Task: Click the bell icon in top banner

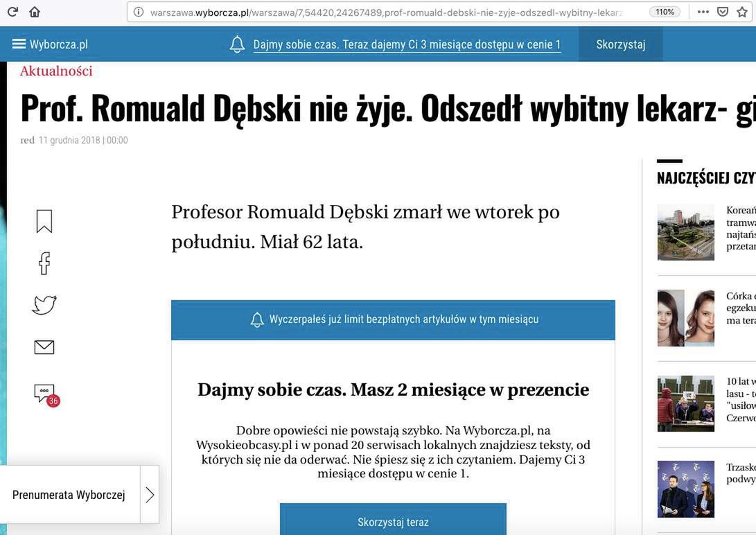Action: click(x=237, y=44)
